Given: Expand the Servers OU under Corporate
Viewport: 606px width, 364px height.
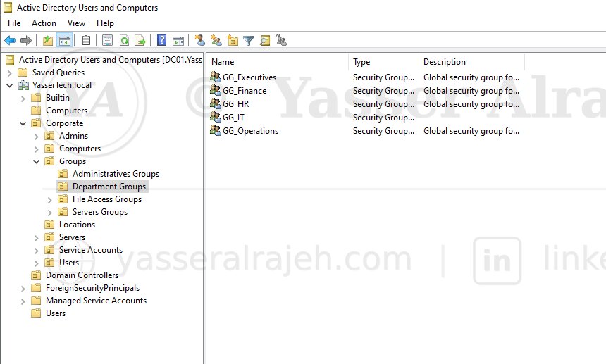Looking at the screenshot, I should tap(36, 238).
